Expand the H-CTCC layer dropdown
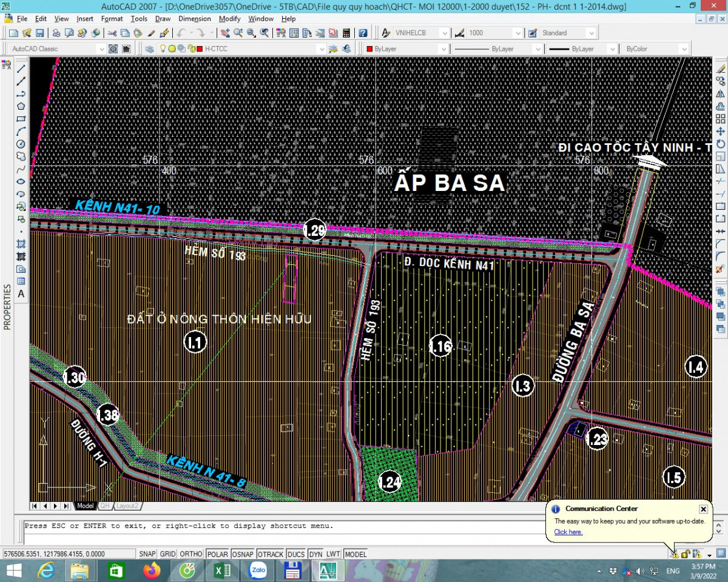Screen dimensions: 728x582 coord(322,48)
